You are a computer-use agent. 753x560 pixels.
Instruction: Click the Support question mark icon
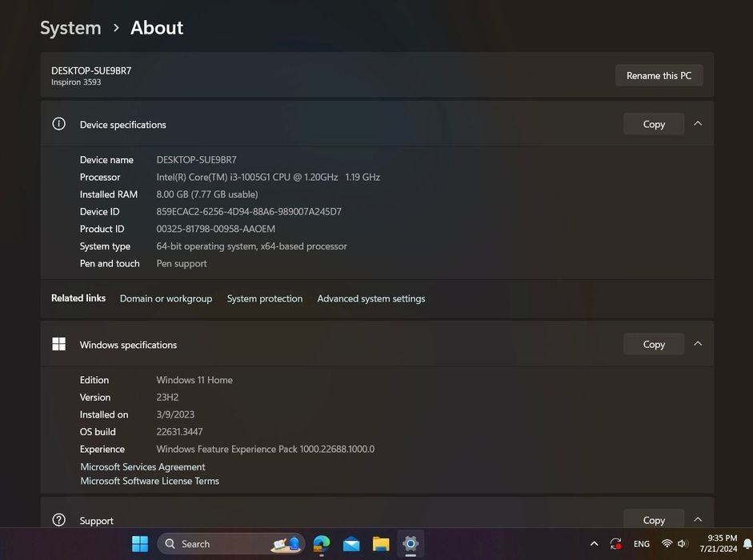click(x=58, y=520)
